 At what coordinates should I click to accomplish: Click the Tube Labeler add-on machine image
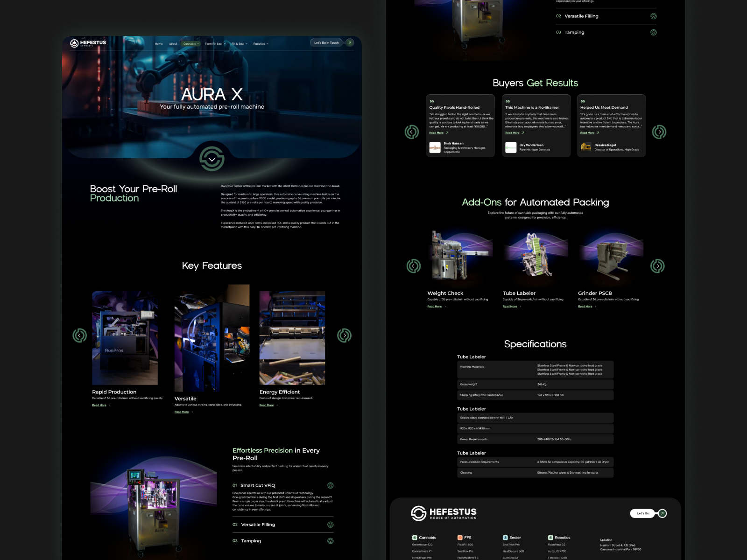pyautogui.click(x=536, y=256)
